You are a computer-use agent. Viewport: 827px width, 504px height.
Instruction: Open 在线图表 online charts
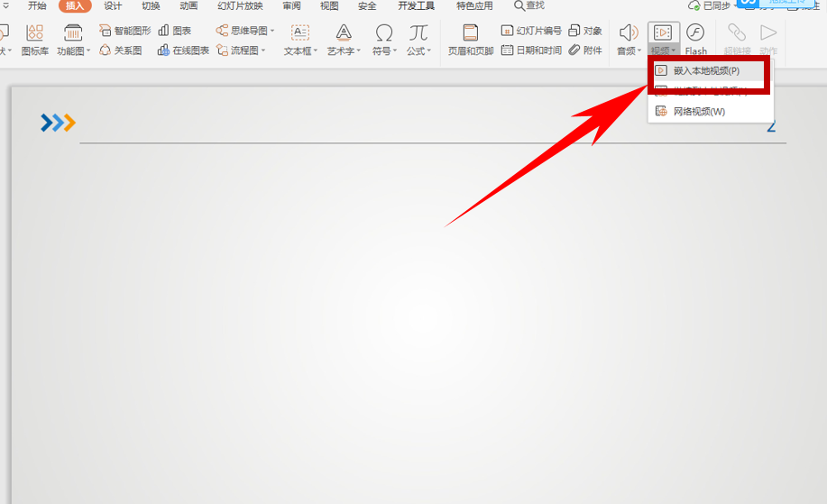coord(183,50)
